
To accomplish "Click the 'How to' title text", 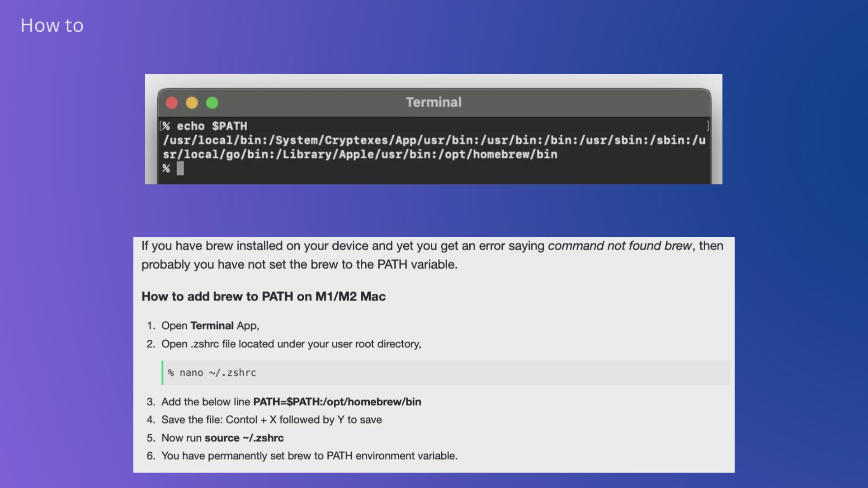I will point(52,26).
